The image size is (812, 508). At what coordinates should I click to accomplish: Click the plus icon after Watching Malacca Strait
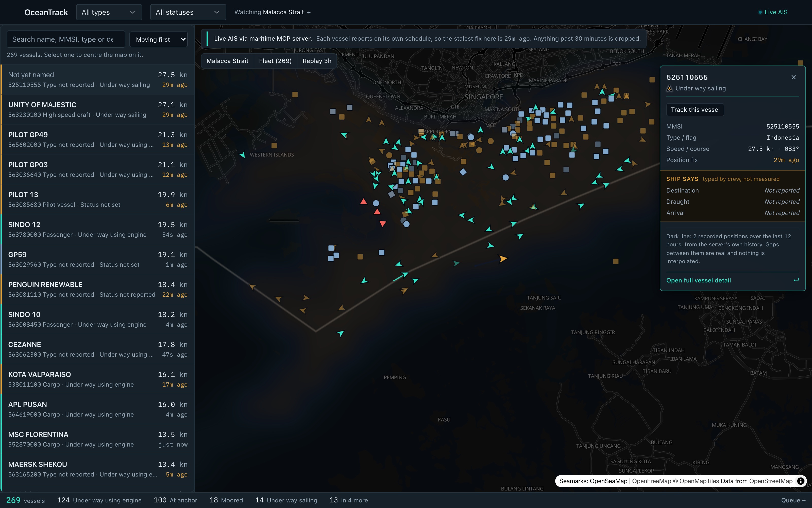coord(309,12)
